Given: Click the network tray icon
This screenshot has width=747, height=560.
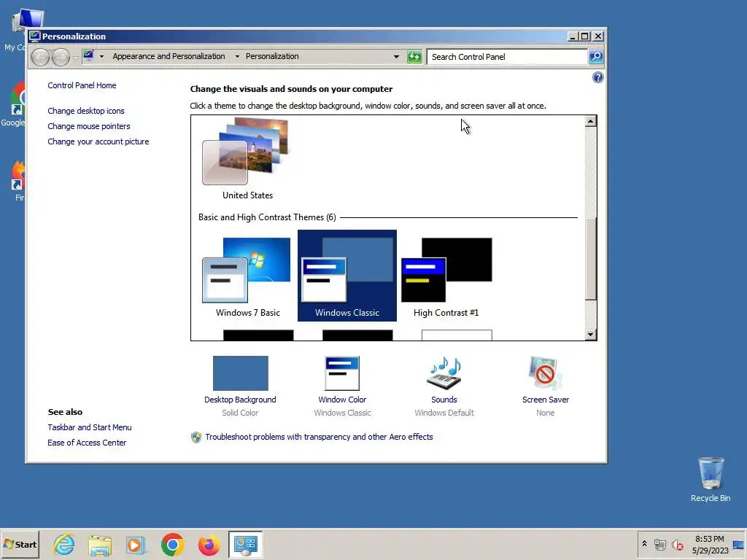Looking at the screenshot, I should tap(659, 544).
